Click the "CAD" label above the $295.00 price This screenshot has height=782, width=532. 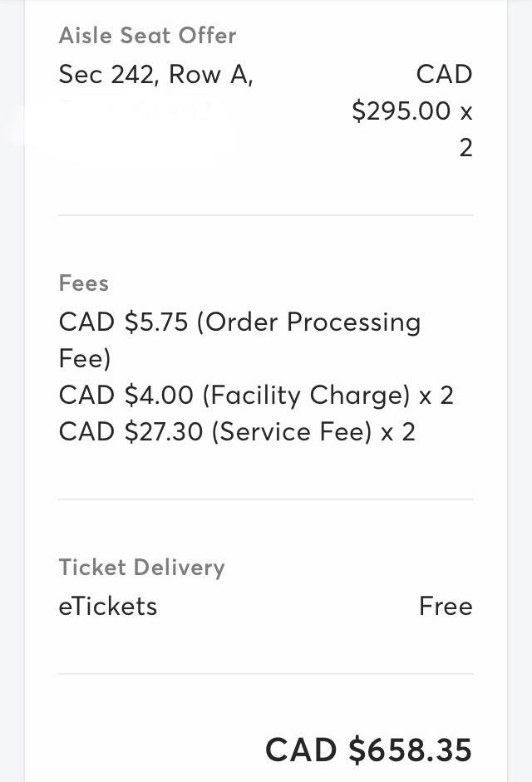coord(444,75)
